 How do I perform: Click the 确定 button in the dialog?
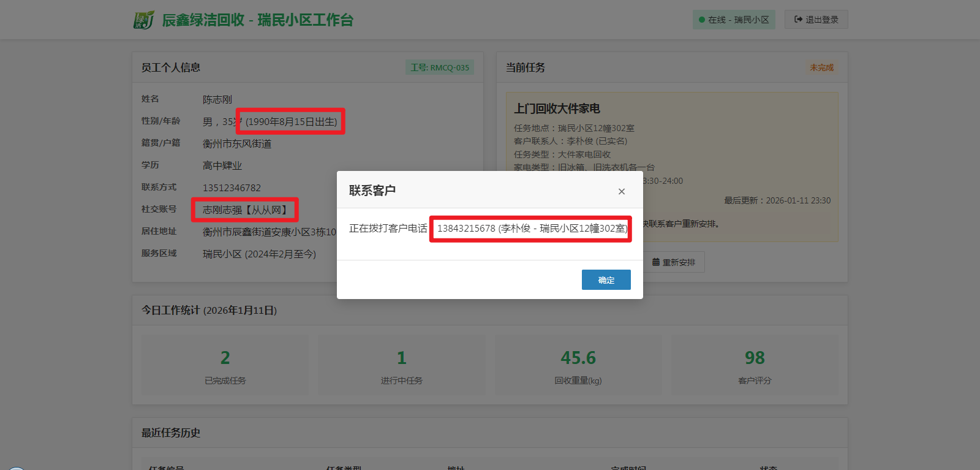(x=606, y=280)
